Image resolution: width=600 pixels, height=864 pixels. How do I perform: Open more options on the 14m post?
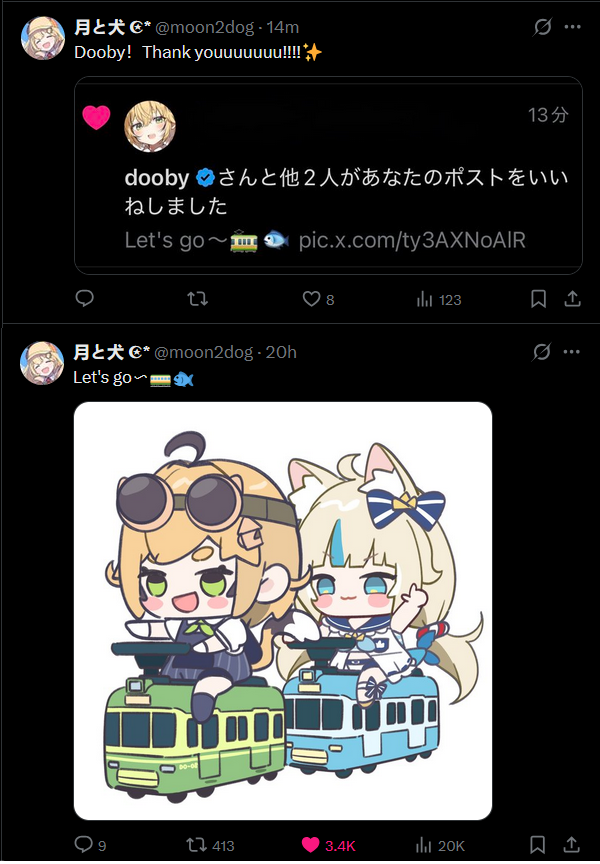[572, 26]
